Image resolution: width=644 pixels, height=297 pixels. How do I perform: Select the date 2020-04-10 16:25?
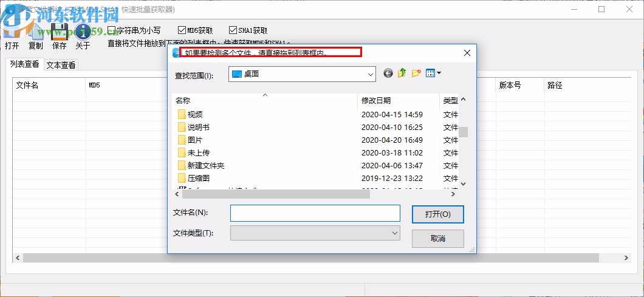[x=392, y=127]
